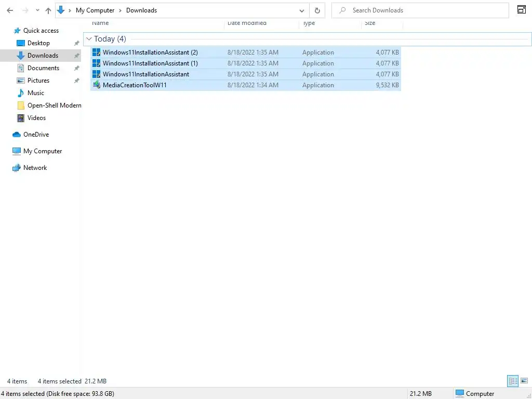Click the Computer icon in status bar

[460, 394]
